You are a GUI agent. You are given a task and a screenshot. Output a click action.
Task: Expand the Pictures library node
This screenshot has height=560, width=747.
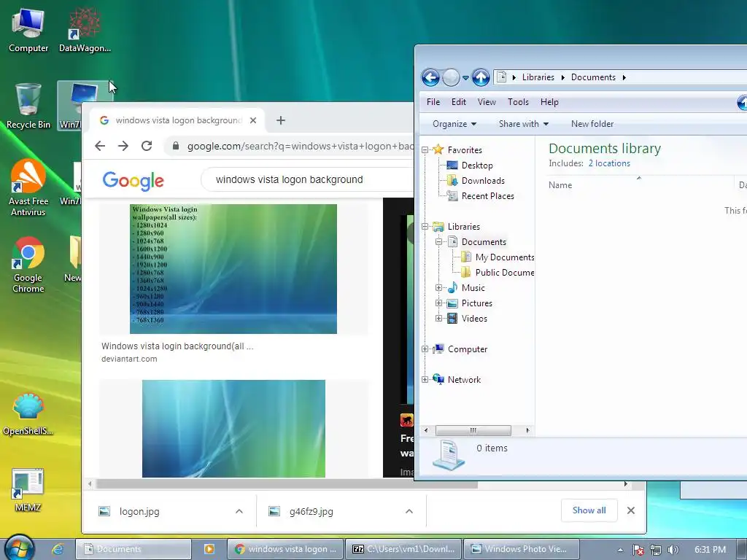(x=438, y=303)
